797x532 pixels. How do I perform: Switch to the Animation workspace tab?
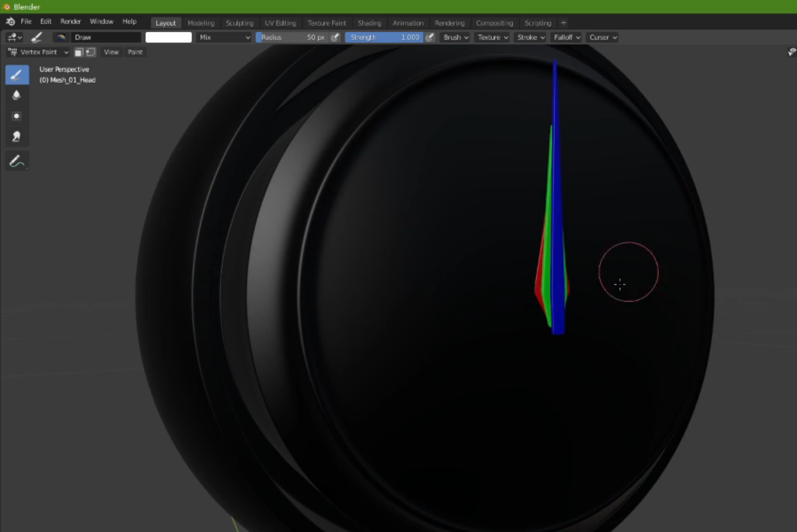pyautogui.click(x=408, y=23)
